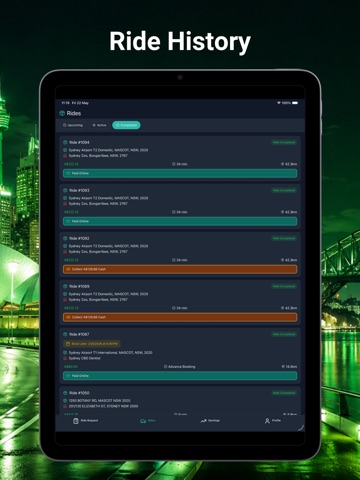Click Ride #1050 pickup location icon
This screenshot has width=360, height=480.
pyautogui.click(x=65, y=401)
